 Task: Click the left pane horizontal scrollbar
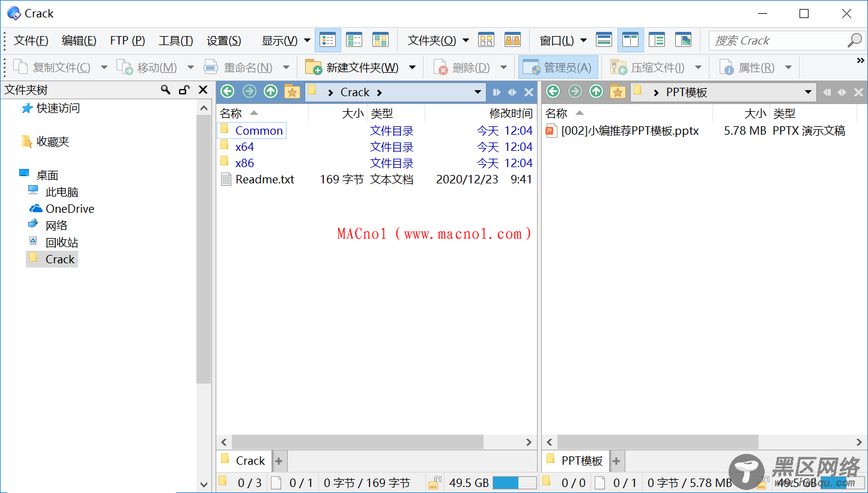tap(357, 442)
